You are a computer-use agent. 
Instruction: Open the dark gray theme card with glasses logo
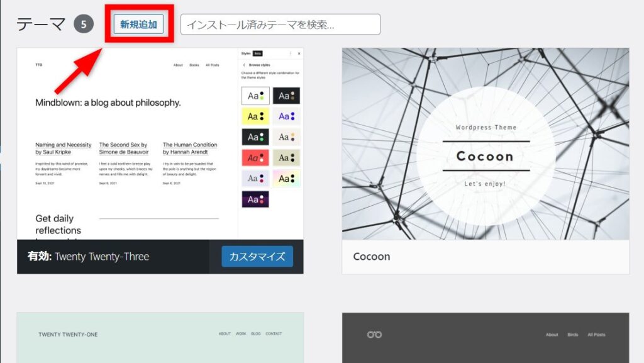coord(486,338)
